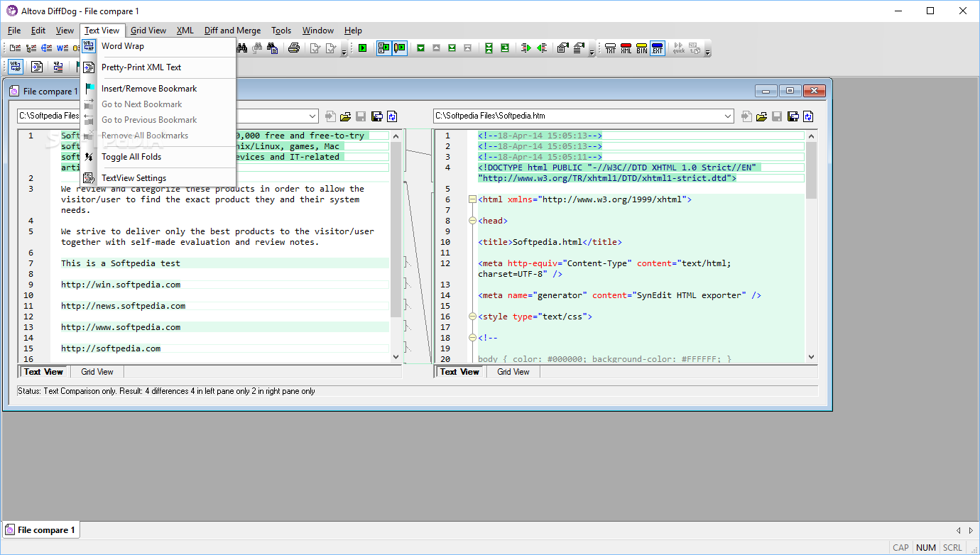
Task: Click the quick comparison mode icon
Action: pyautogui.click(x=679, y=48)
